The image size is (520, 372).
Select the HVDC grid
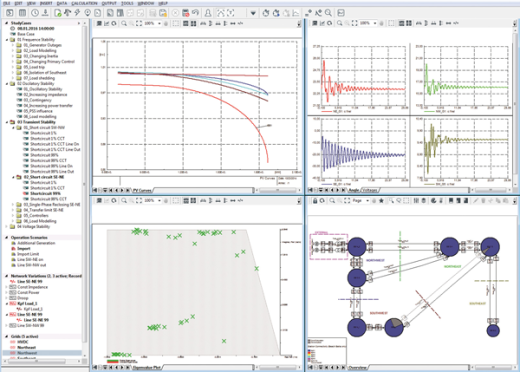(23, 342)
